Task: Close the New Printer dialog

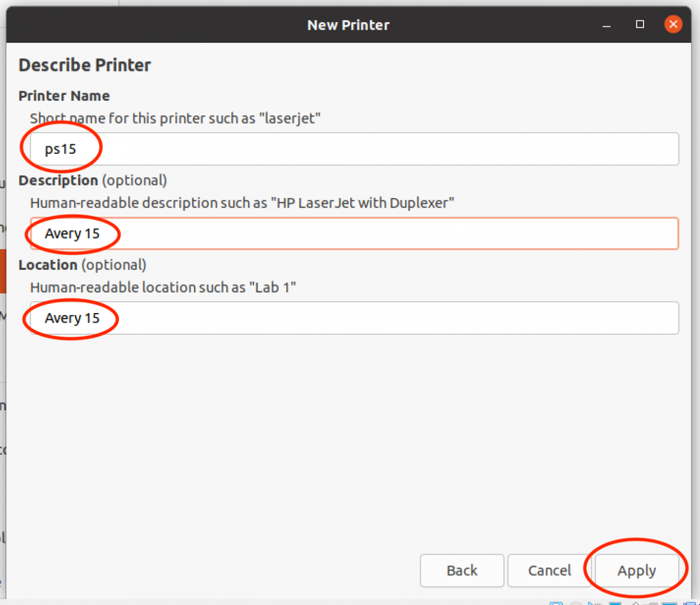Action: coord(673,24)
